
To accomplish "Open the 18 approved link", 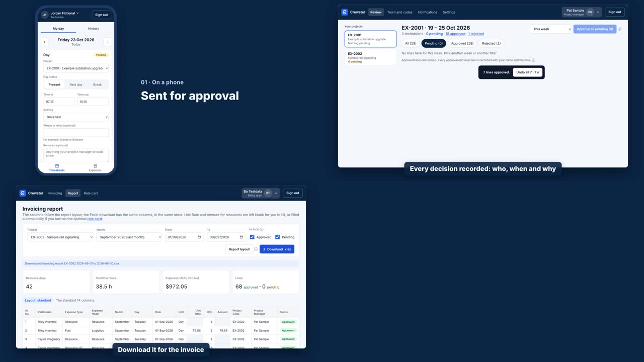I will 455,34.
